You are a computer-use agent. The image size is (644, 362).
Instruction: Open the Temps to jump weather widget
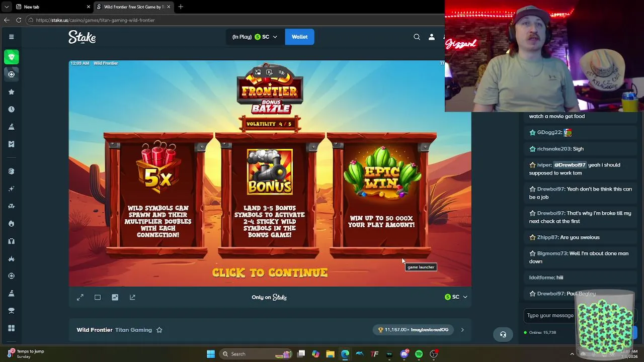coord(25,354)
